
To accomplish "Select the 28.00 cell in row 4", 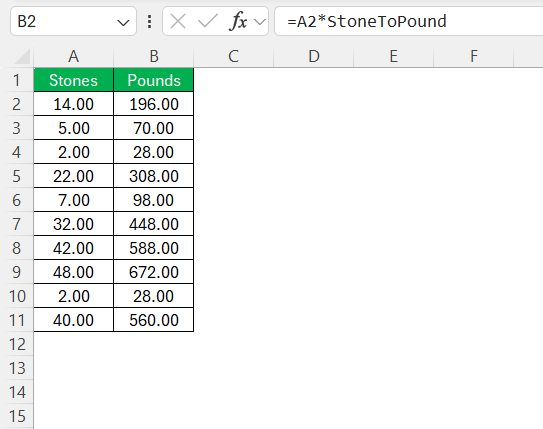I will [154, 152].
